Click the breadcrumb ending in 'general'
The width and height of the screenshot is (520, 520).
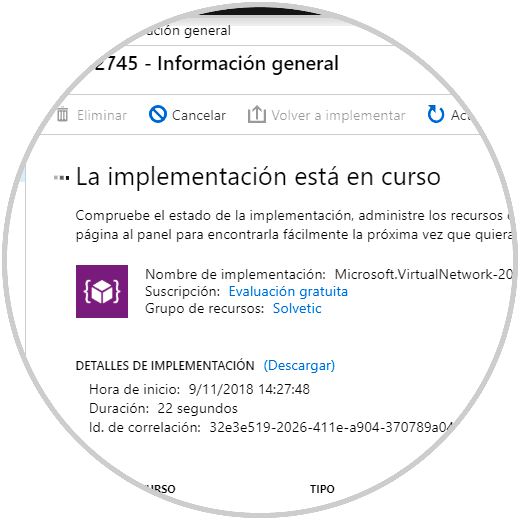(185, 31)
